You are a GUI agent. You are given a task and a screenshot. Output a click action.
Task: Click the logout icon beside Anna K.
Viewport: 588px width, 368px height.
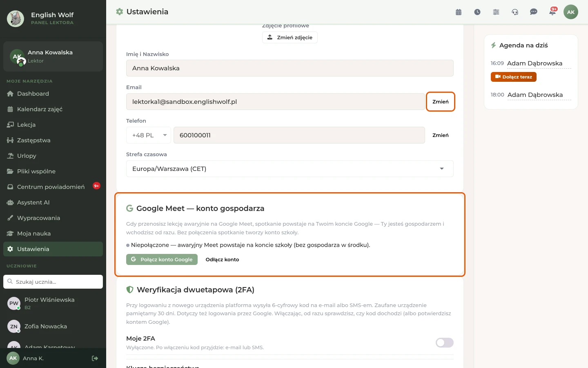[95, 359]
